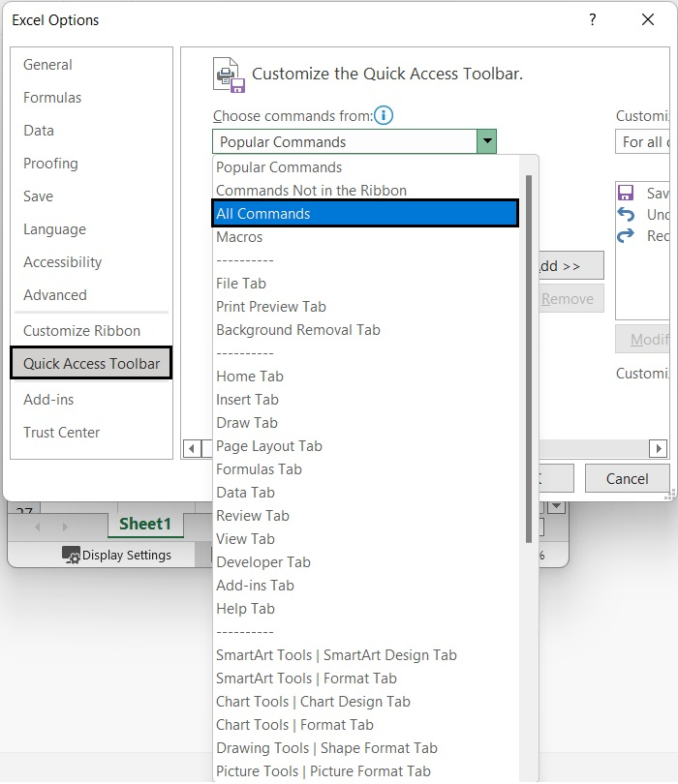This screenshot has width=678, height=784.
Task: Click the sheet navigation right arrow
Action: 65,527
